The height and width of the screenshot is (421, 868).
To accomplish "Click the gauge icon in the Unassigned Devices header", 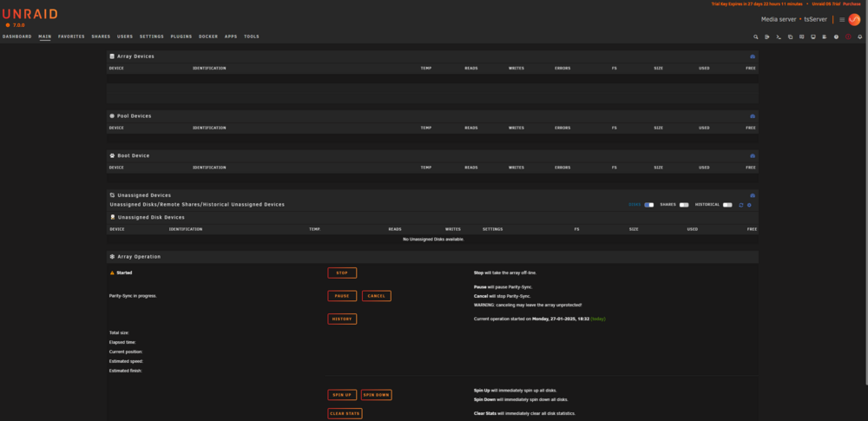I will [x=753, y=195].
